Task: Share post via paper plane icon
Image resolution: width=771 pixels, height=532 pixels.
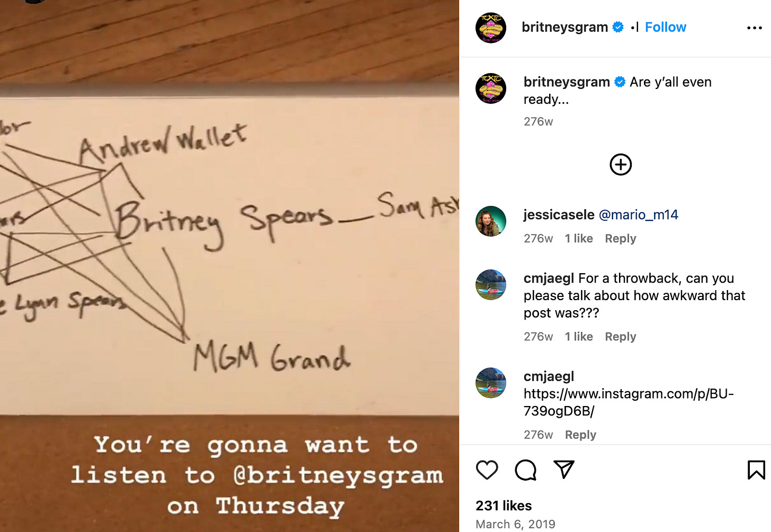Action: pyautogui.click(x=564, y=470)
